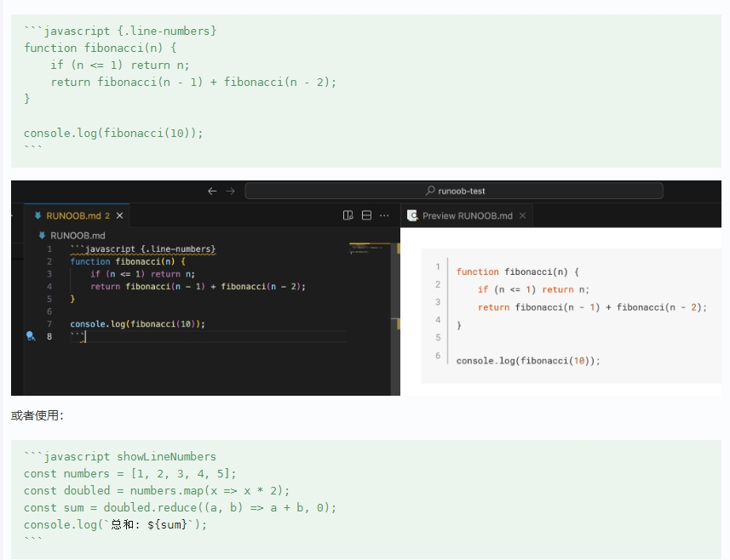
Task: Close the Preview RUNOOB.md tab
Action: tap(522, 216)
